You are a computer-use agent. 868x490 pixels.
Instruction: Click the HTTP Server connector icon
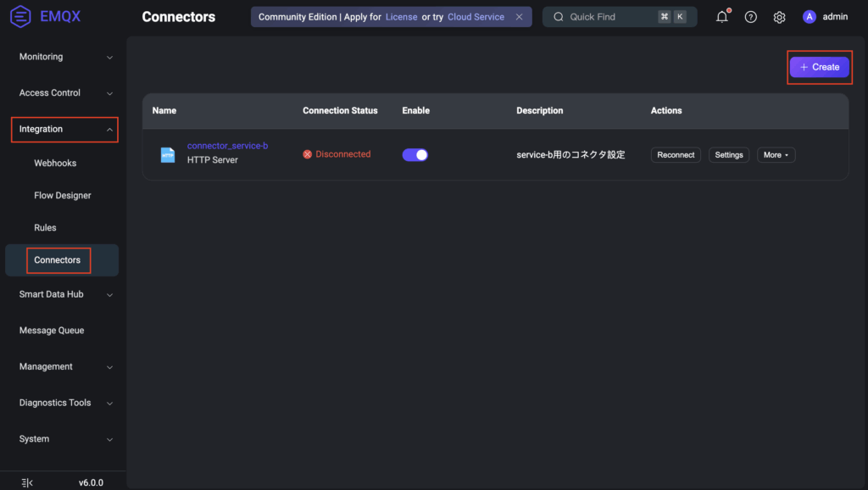(168, 155)
